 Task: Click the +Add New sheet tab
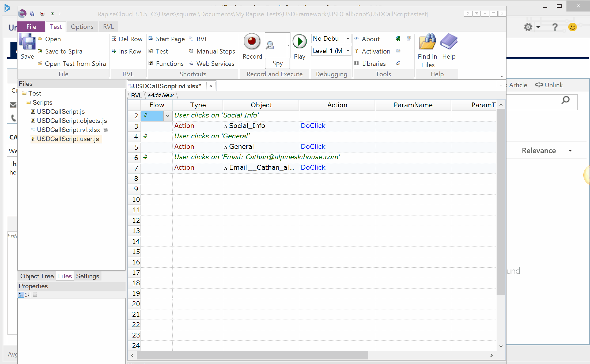tap(160, 95)
